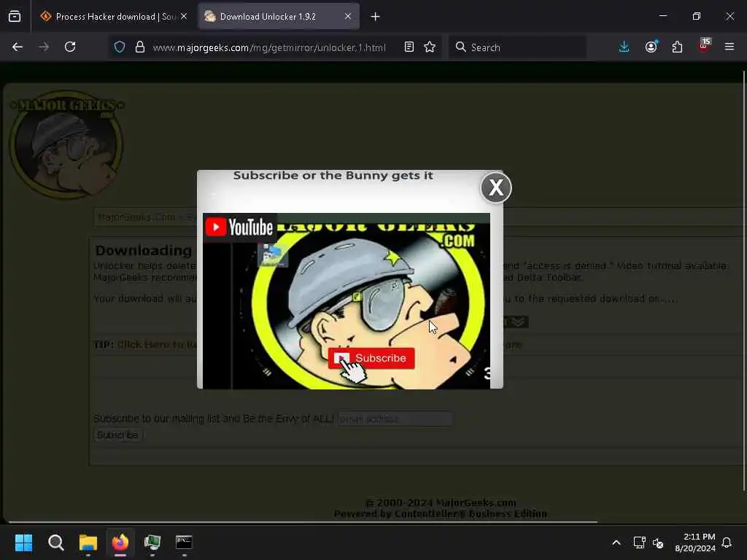Click the email address input field
The width and height of the screenshot is (747, 560).
click(x=395, y=419)
